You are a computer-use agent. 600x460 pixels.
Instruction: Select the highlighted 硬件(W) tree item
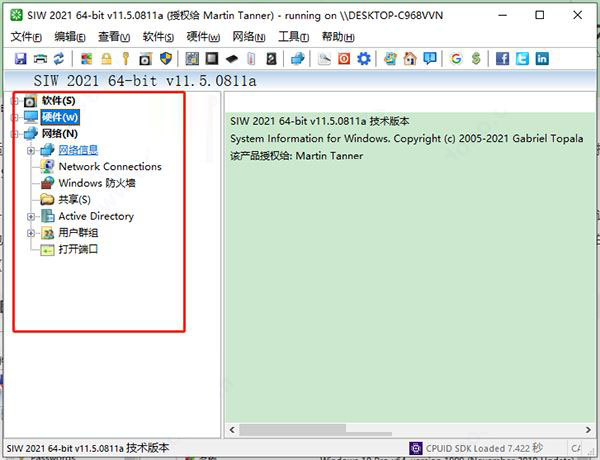(60, 117)
